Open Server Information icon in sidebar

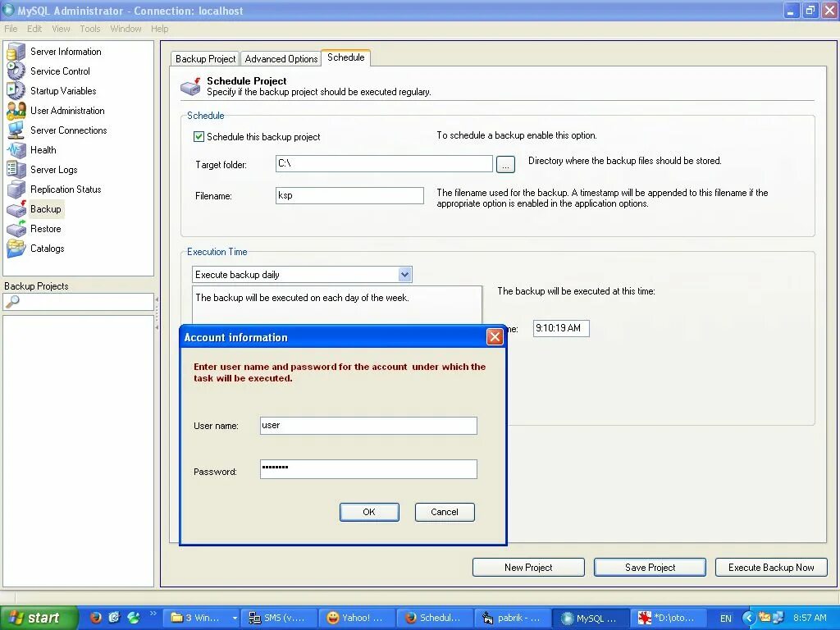coord(16,52)
